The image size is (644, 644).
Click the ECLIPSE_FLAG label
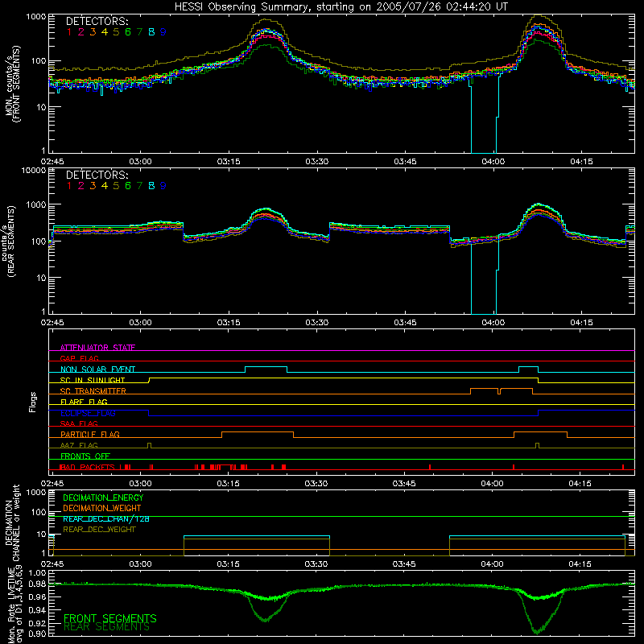pos(88,413)
